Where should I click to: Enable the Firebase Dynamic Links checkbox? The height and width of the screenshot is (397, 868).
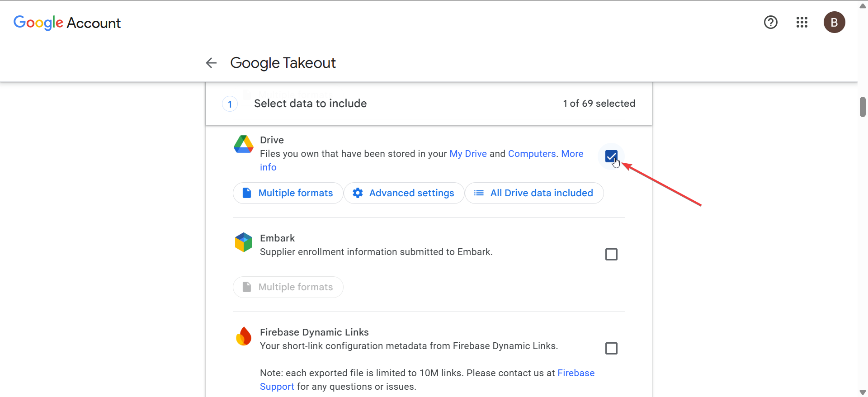(x=611, y=349)
